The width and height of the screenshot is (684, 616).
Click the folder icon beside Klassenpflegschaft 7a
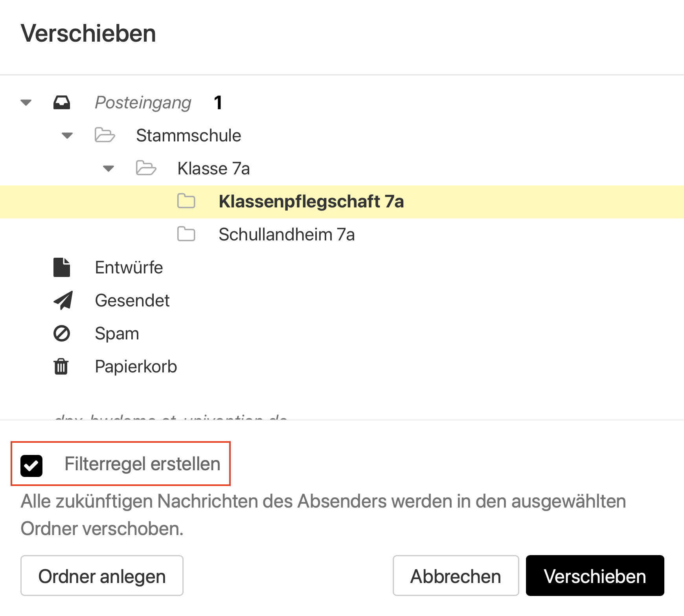click(186, 201)
